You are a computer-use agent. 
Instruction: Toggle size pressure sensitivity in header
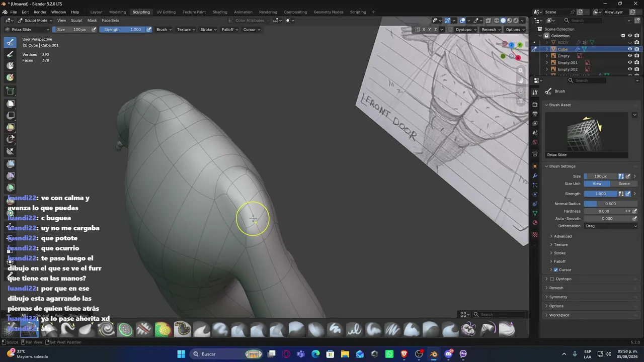click(x=94, y=30)
